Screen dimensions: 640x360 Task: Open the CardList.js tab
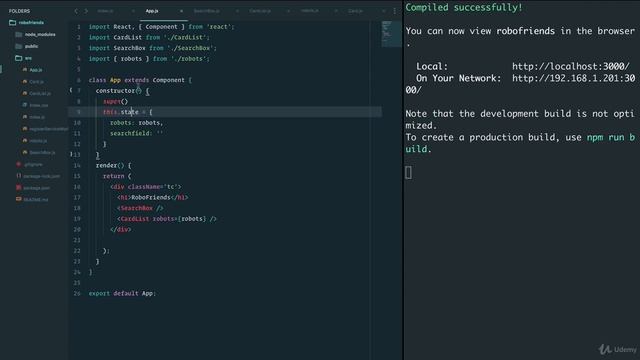point(260,11)
